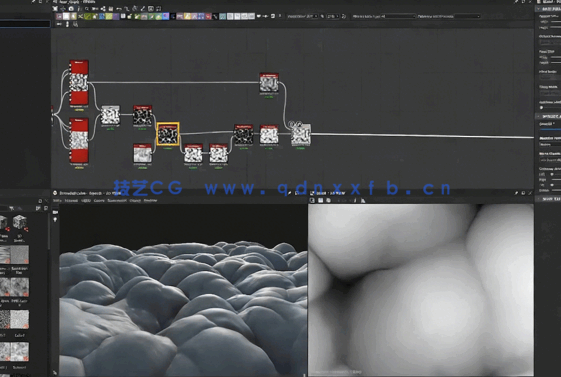Pin the 3D view panel with the pin icon
Image resolution: width=561 pixels, height=377 pixels.
pos(290,193)
